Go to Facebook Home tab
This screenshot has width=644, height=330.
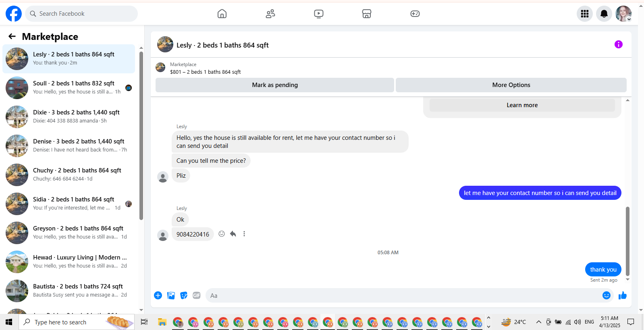pyautogui.click(x=222, y=14)
